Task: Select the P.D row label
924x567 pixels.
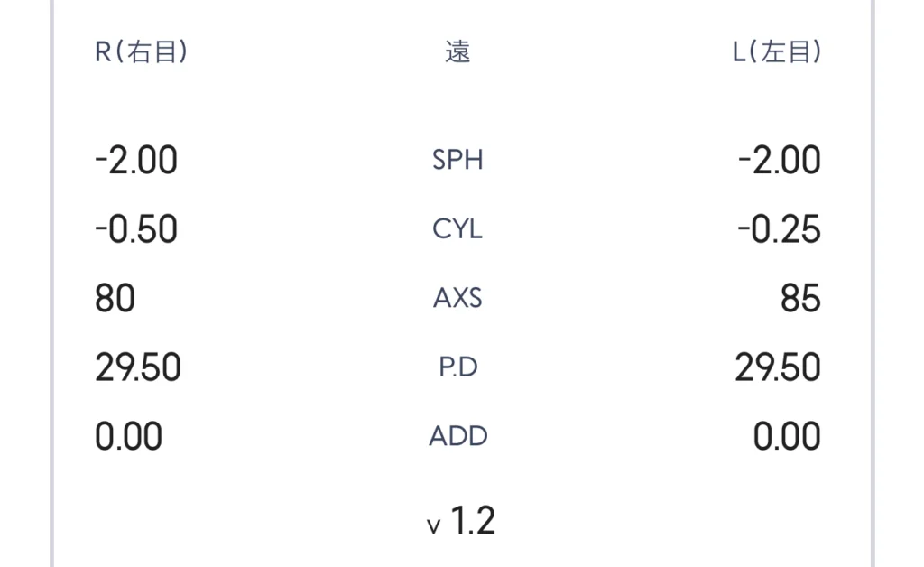Action: pyautogui.click(x=457, y=367)
